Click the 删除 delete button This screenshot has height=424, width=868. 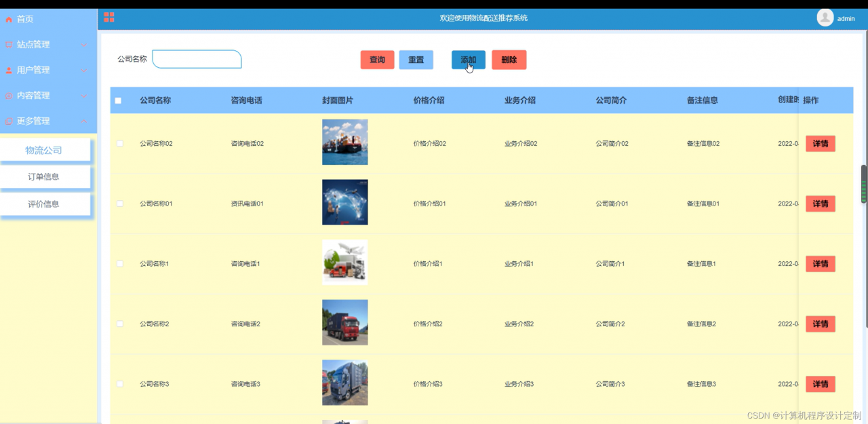509,60
